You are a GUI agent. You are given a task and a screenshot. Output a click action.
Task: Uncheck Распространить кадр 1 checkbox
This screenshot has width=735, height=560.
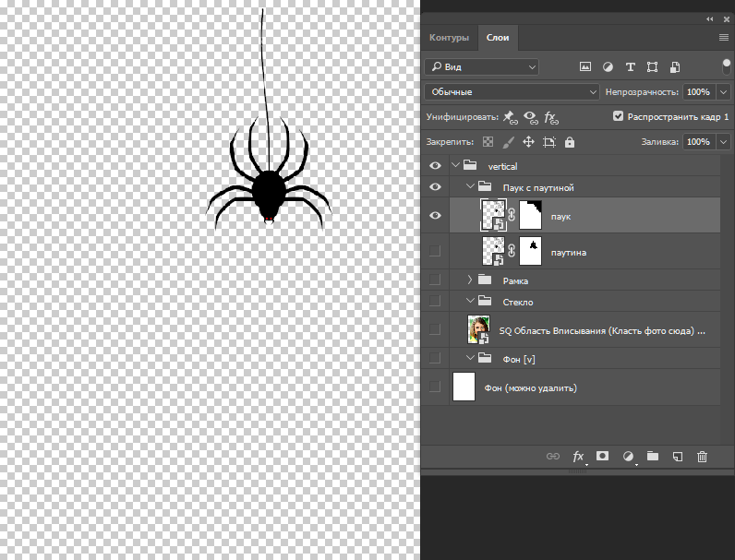click(619, 117)
